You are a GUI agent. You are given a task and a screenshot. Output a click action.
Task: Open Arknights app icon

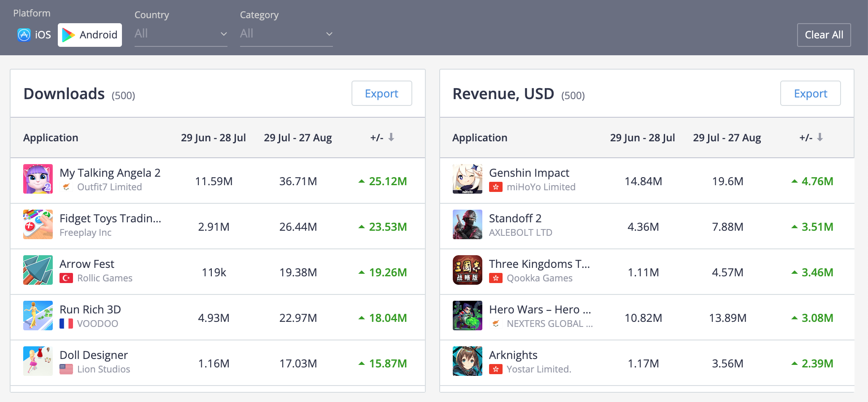[x=468, y=361]
